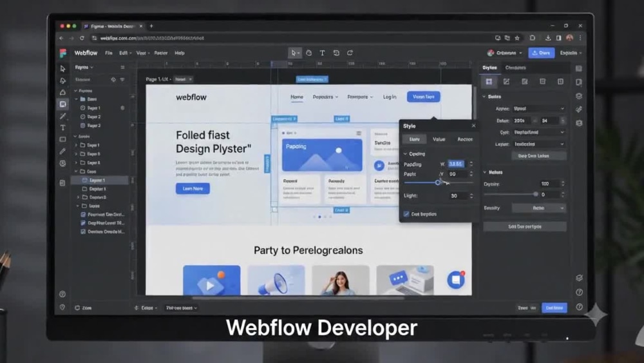Click the wide gray button at right panel bottom
644x363 pixels.
[x=524, y=226]
